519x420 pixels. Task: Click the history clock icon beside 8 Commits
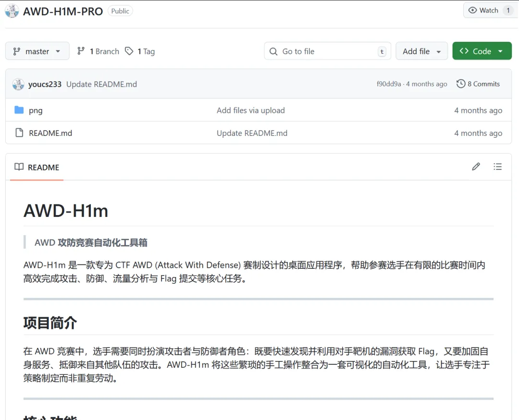coord(461,84)
